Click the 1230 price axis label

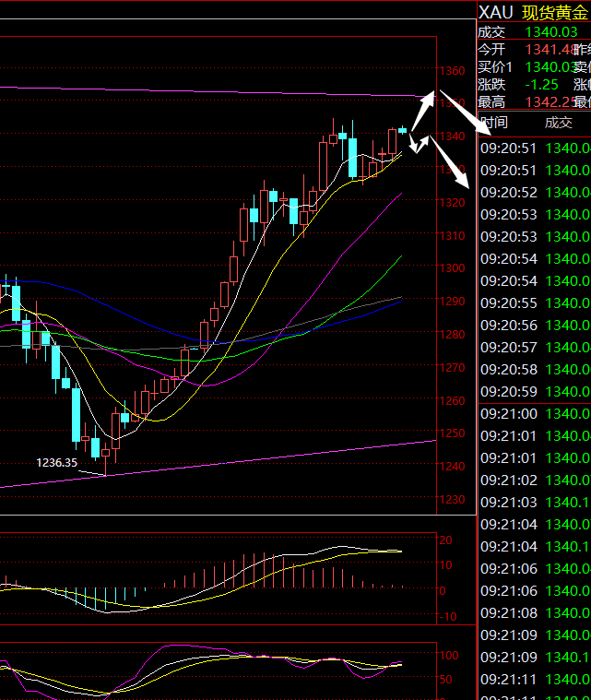pos(453,500)
